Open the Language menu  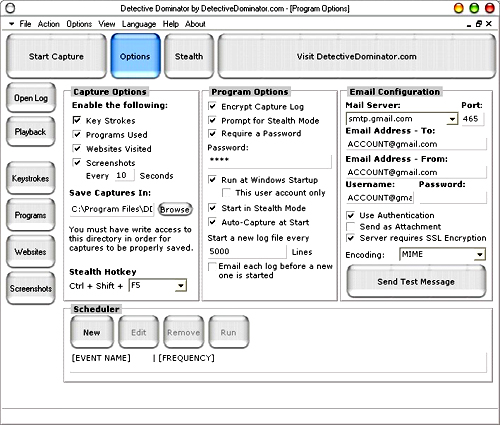tap(139, 24)
